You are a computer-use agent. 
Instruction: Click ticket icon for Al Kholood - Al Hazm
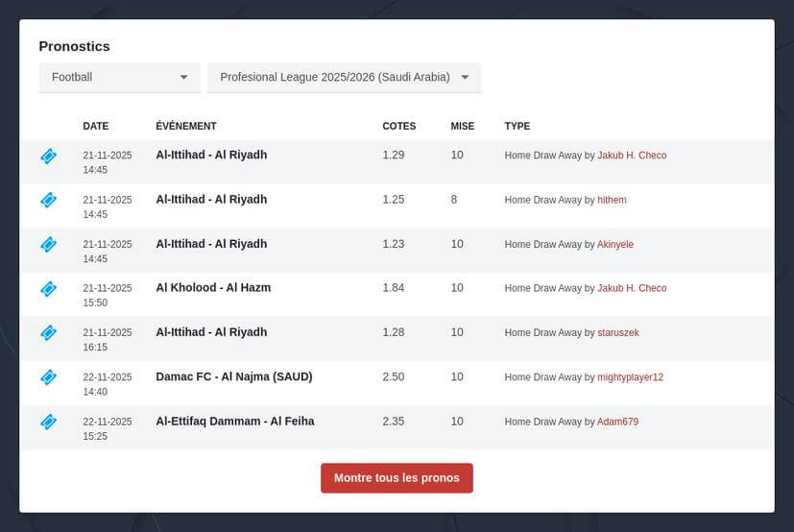(48, 289)
